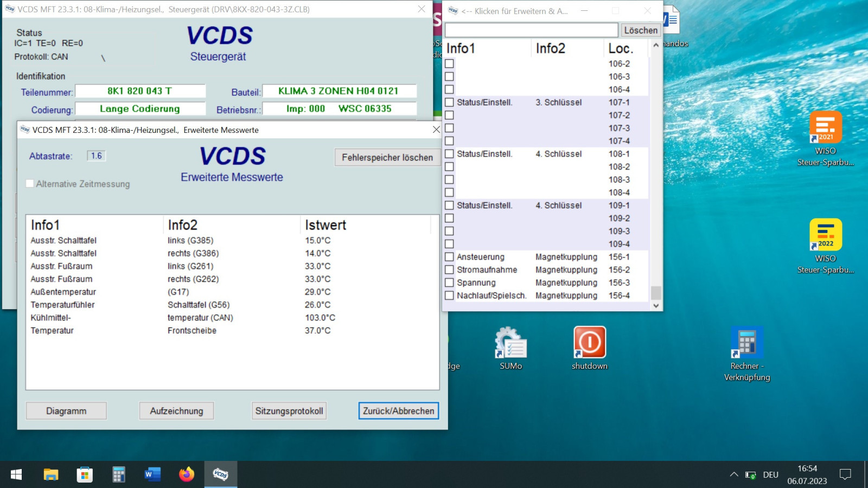Screen dimensions: 868x488
Task: Click the red shutdown desktop icon
Action: click(x=589, y=347)
